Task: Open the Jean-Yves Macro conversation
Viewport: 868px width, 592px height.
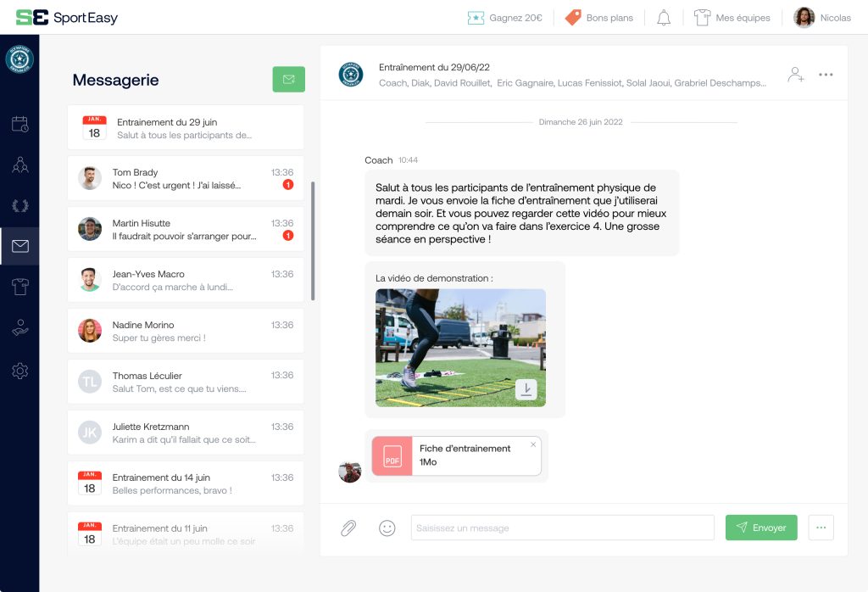Action: point(186,280)
